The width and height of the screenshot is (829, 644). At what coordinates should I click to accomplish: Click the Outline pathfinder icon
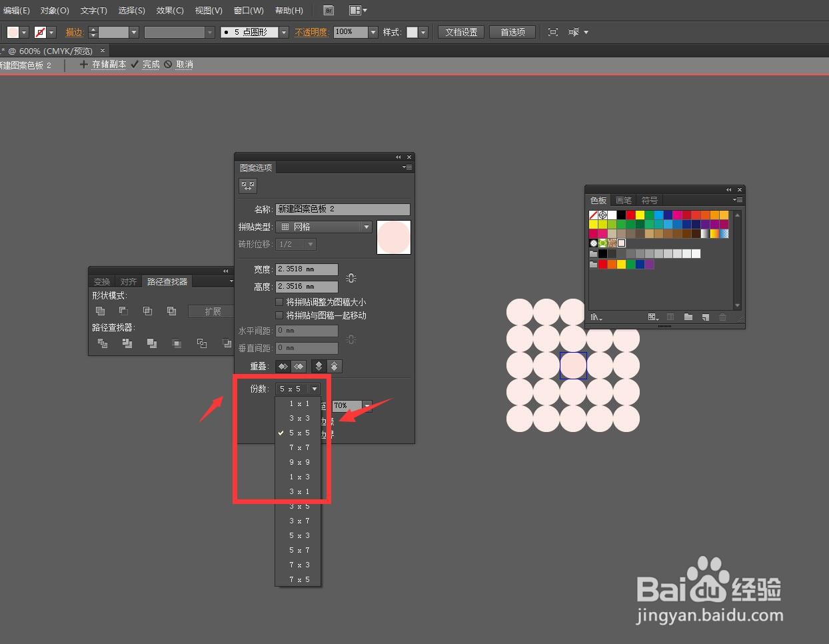[x=201, y=343]
